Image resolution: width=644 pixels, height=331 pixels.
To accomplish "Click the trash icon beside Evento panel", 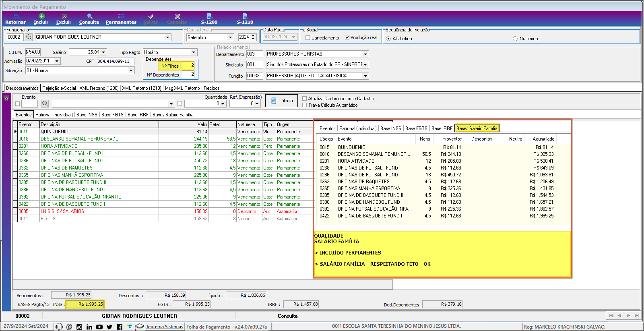I will pos(6,98).
